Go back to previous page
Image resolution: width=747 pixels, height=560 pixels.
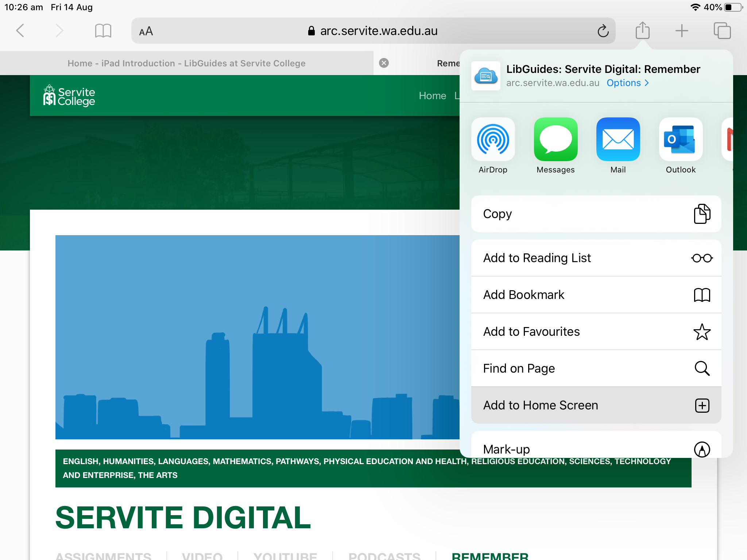pyautogui.click(x=20, y=31)
